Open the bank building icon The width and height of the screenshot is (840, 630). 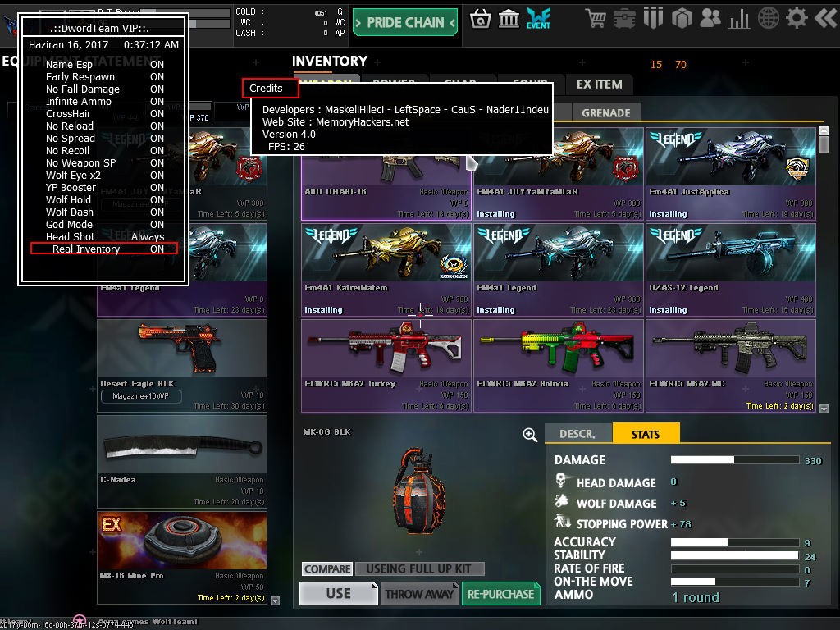coord(509,20)
